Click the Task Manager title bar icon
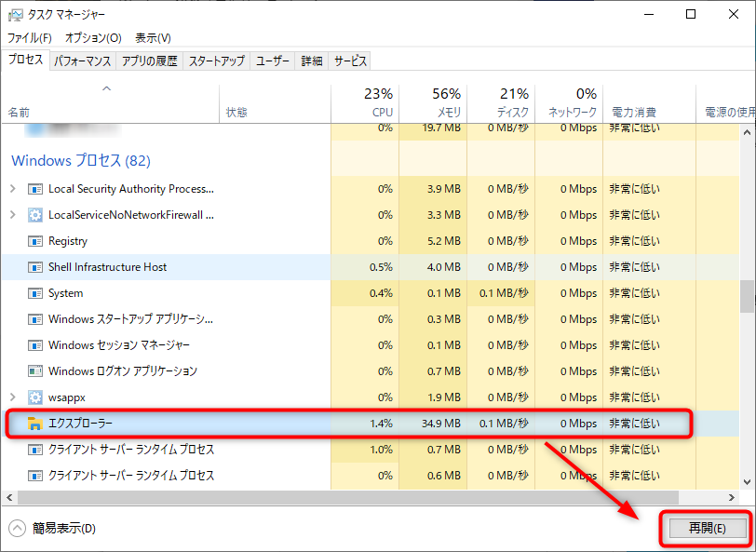Viewport: 756px width, 552px height. click(15, 15)
